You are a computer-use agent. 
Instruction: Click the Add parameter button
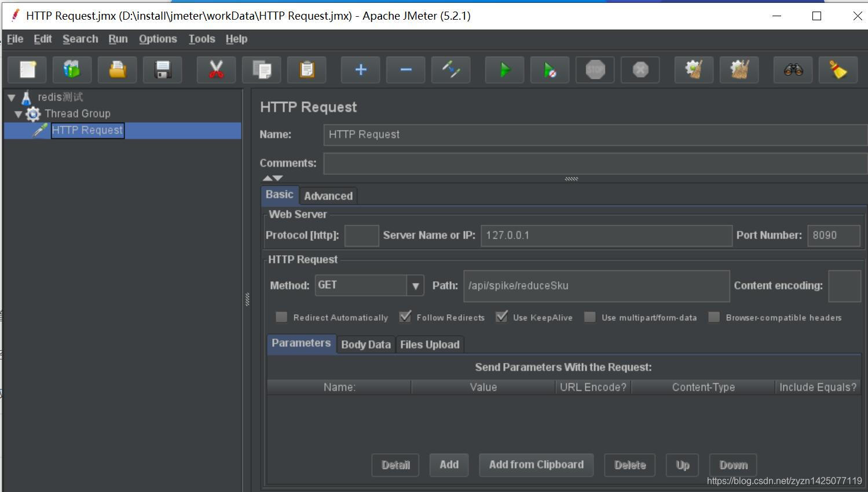pos(449,465)
